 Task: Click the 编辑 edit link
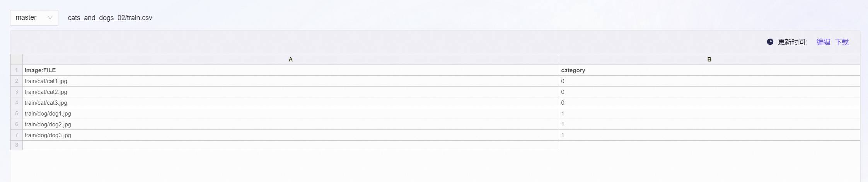[x=823, y=42]
